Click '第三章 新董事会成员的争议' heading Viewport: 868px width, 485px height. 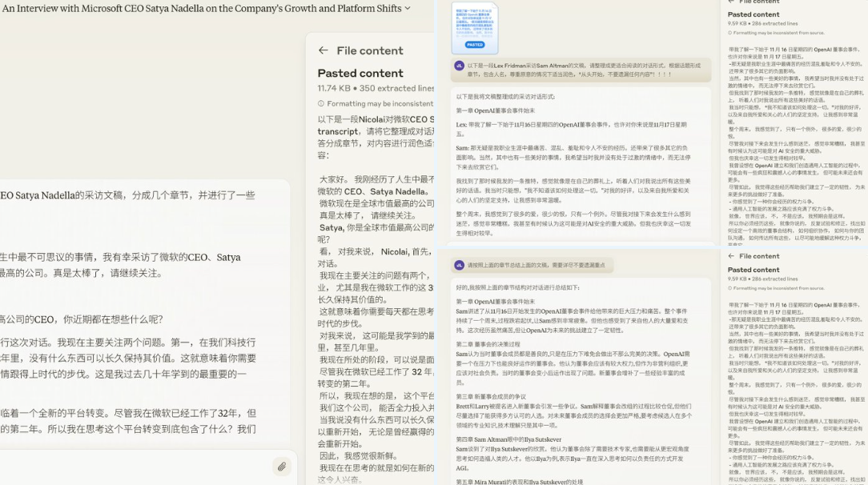[491, 396]
